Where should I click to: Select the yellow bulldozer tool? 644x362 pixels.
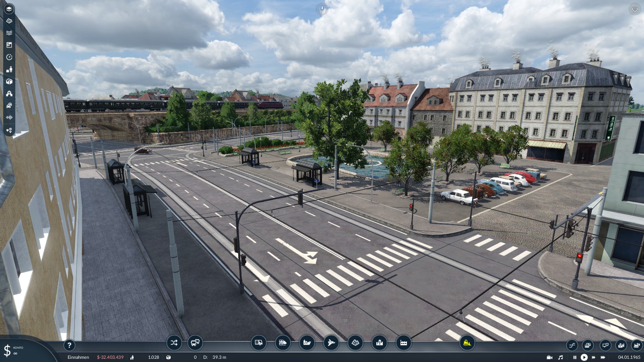tap(467, 343)
